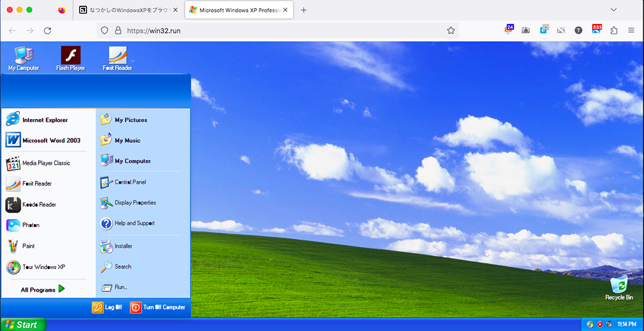Screen dimensions: 644x331
Task: Open My Computer desktop icon
Action: pos(24,59)
